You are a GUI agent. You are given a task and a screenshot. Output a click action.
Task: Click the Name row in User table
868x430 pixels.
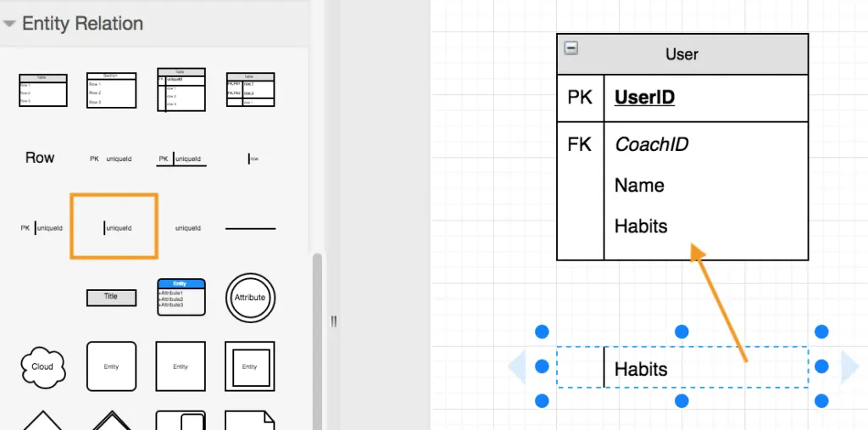tap(639, 185)
